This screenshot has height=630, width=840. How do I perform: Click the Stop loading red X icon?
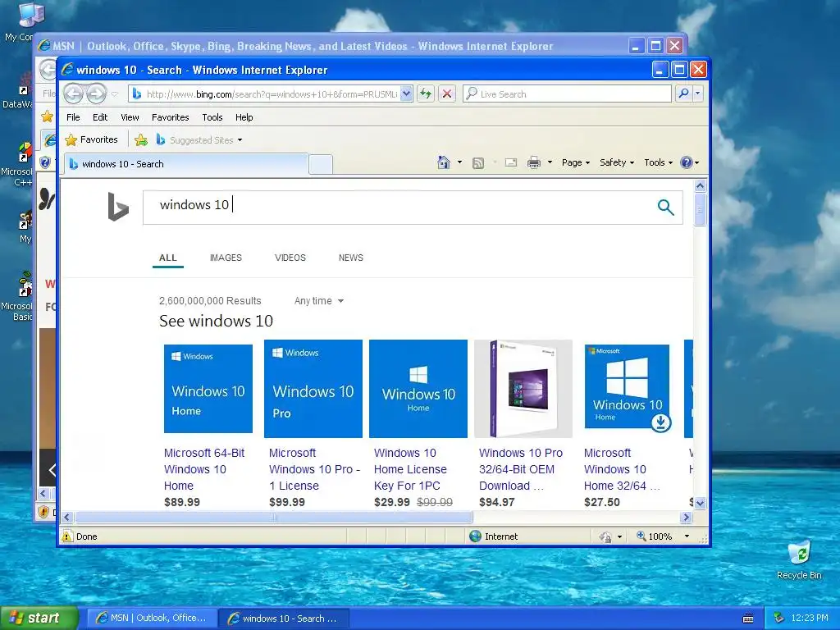click(x=446, y=94)
